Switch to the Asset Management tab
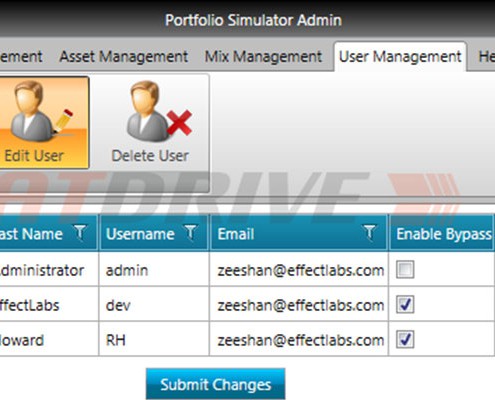 click(124, 56)
